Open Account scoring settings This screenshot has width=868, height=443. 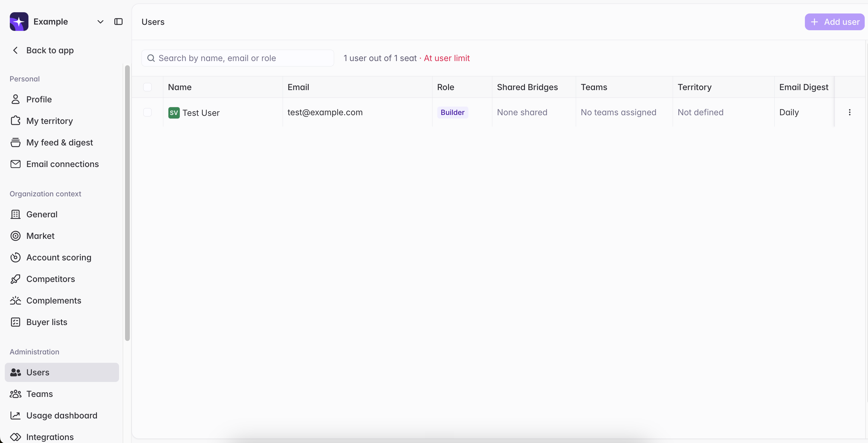point(62,257)
